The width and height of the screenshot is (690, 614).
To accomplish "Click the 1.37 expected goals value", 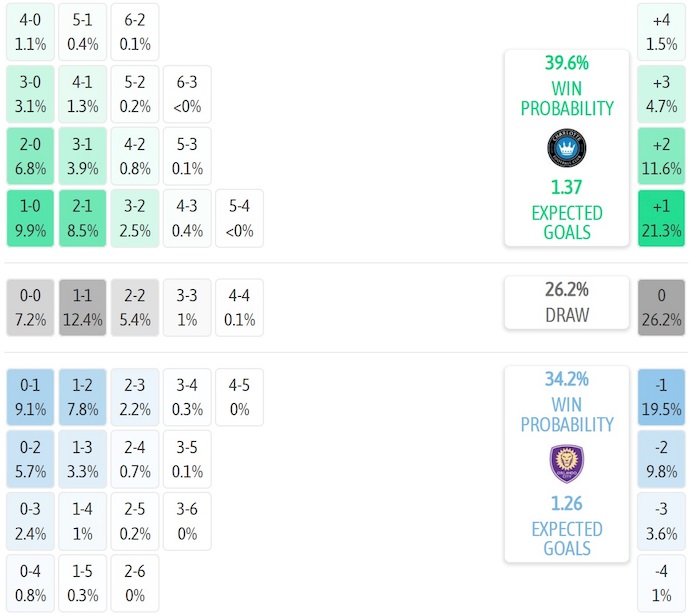I will pyautogui.click(x=566, y=187).
